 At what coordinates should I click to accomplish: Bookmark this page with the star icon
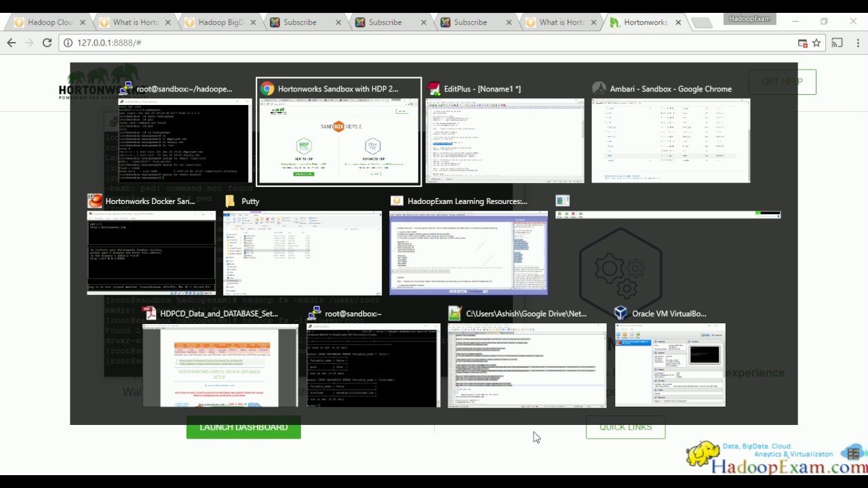pyautogui.click(x=816, y=43)
